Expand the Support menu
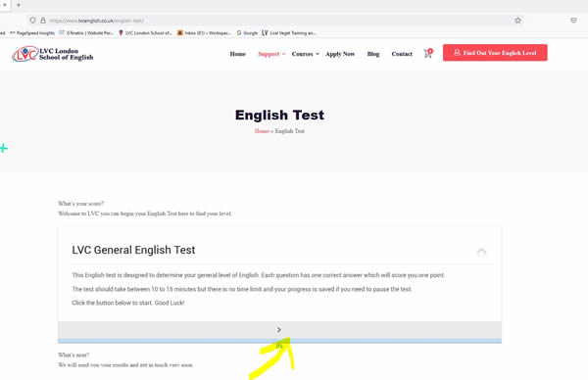The image size is (588, 380). coord(271,54)
